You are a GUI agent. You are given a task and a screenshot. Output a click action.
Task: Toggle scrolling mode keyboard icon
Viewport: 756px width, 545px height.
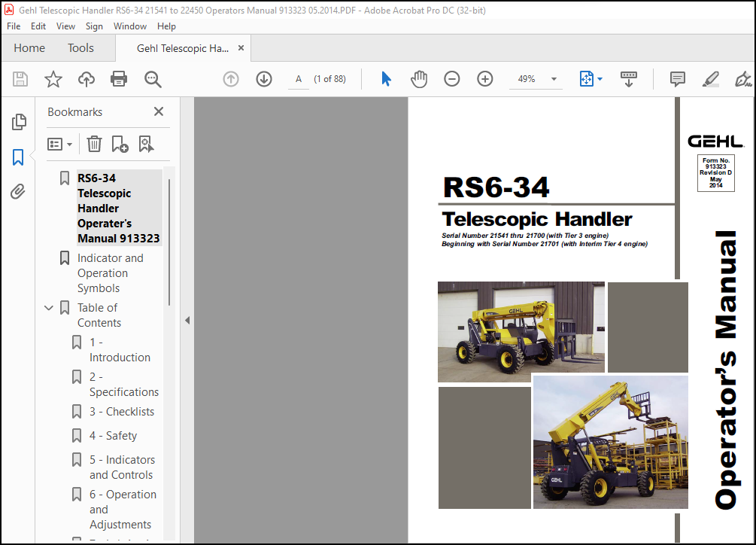pyautogui.click(x=628, y=79)
